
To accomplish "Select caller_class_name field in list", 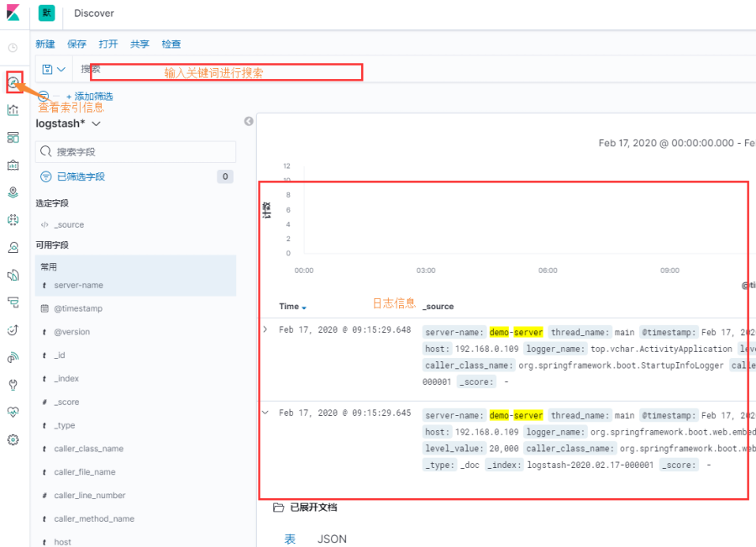I will (x=89, y=449).
